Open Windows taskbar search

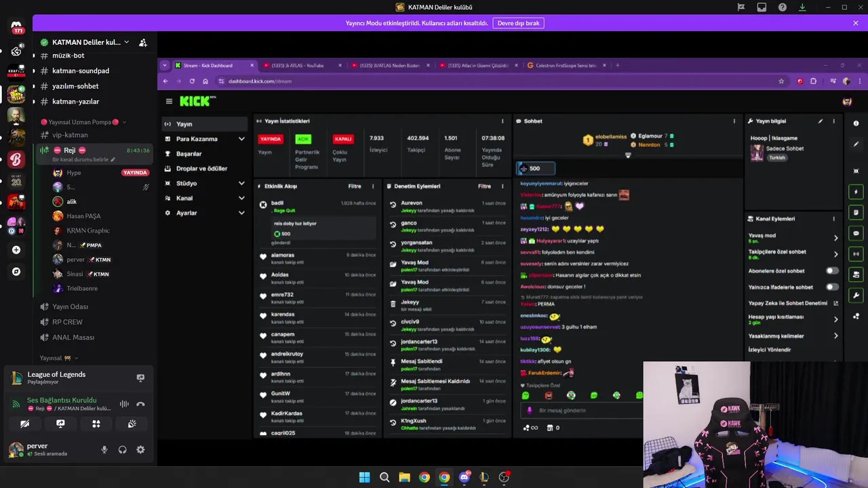pos(384,477)
